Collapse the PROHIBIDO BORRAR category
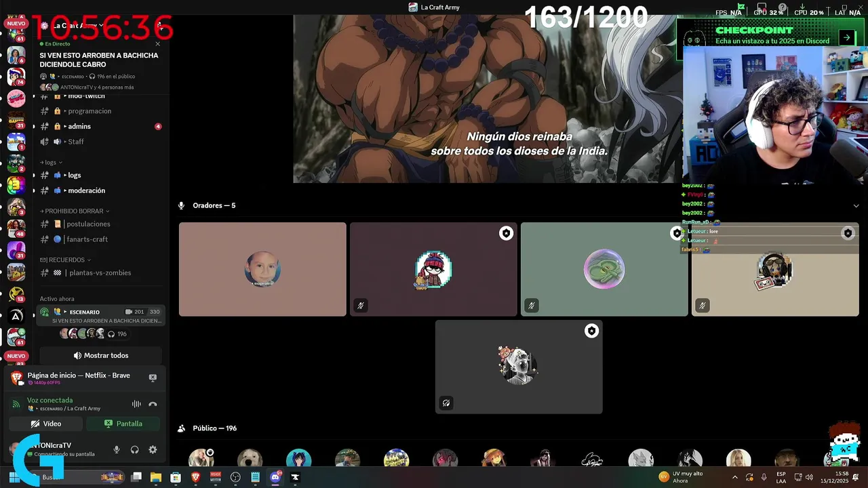This screenshot has height=488, width=868. (75, 211)
